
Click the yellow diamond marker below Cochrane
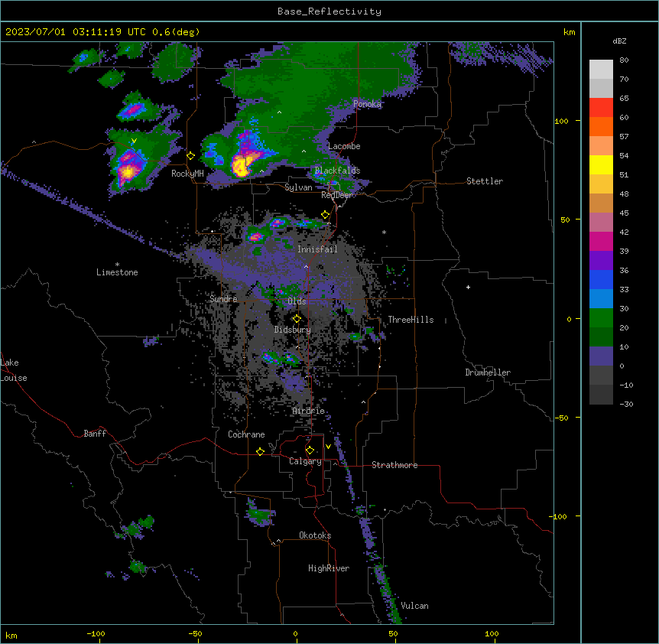[260, 451]
